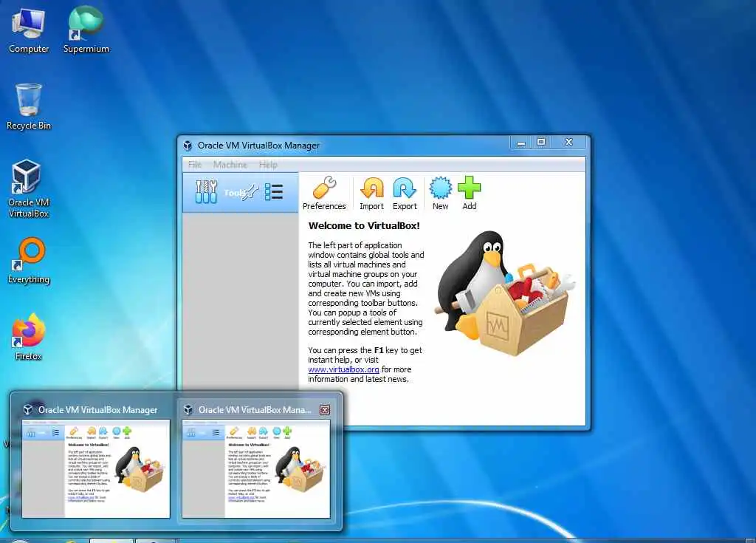Follow the www.virtualbox.org link
This screenshot has width=756, height=543.
coord(343,369)
